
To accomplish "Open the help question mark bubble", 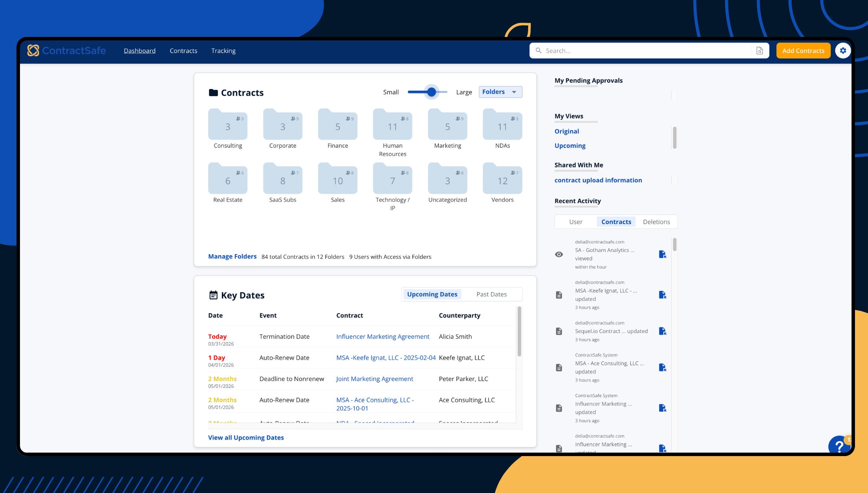I will click(x=839, y=445).
